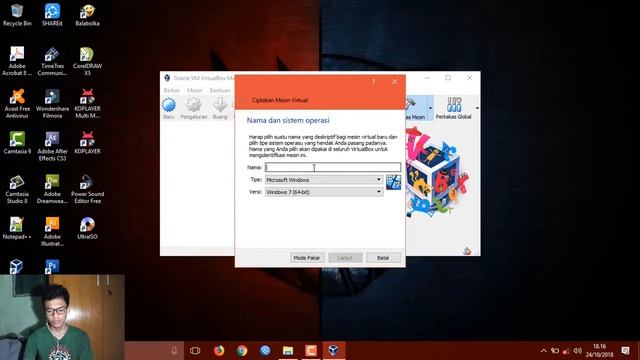
Task: Select the Balabolka desktop shortcut
Action: point(87,15)
